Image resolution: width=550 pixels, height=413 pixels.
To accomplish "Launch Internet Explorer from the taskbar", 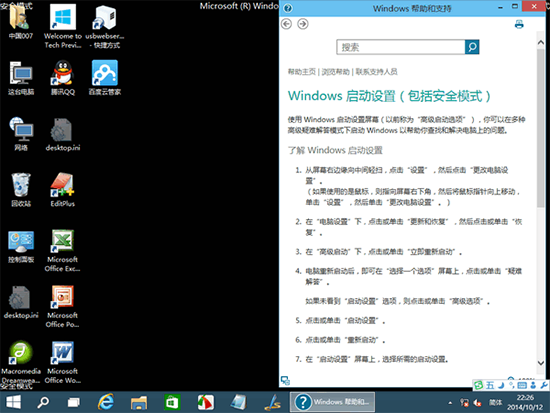I will tap(106, 402).
